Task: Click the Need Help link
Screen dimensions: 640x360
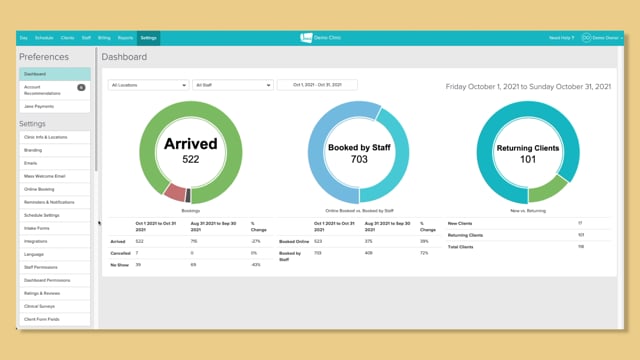Action: (x=561, y=38)
